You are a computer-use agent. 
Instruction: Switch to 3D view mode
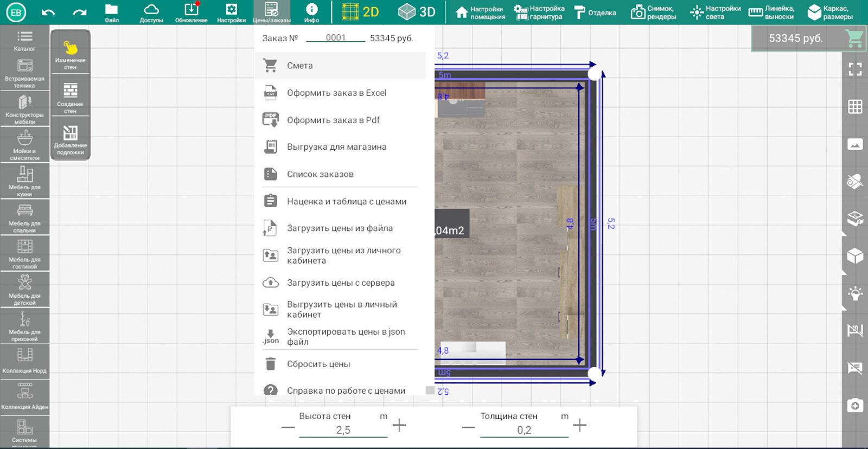point(417,12)
